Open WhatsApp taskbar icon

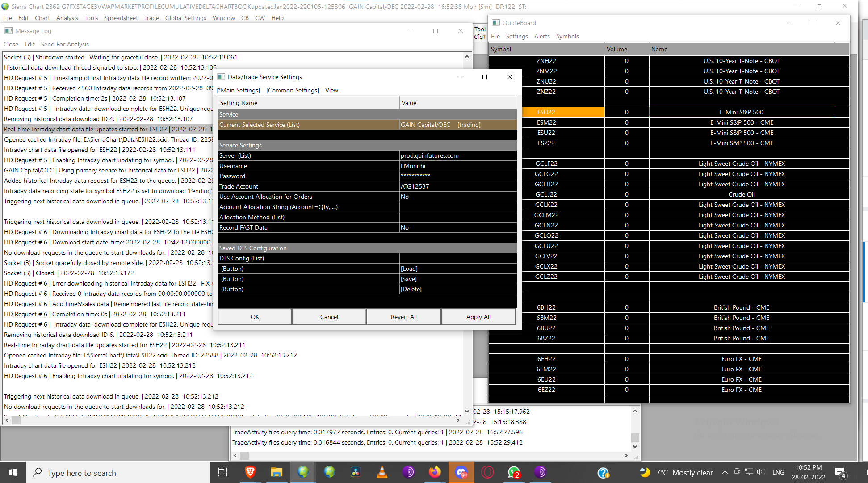[x=514, y=472]
